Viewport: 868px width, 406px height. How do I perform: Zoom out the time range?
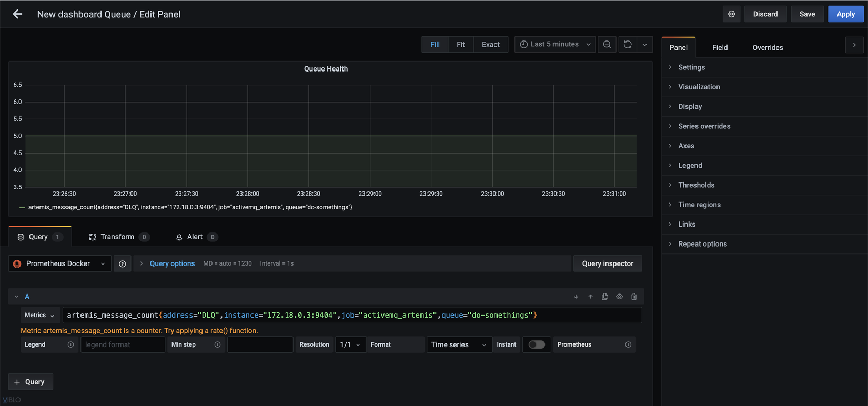pos(607,45)
